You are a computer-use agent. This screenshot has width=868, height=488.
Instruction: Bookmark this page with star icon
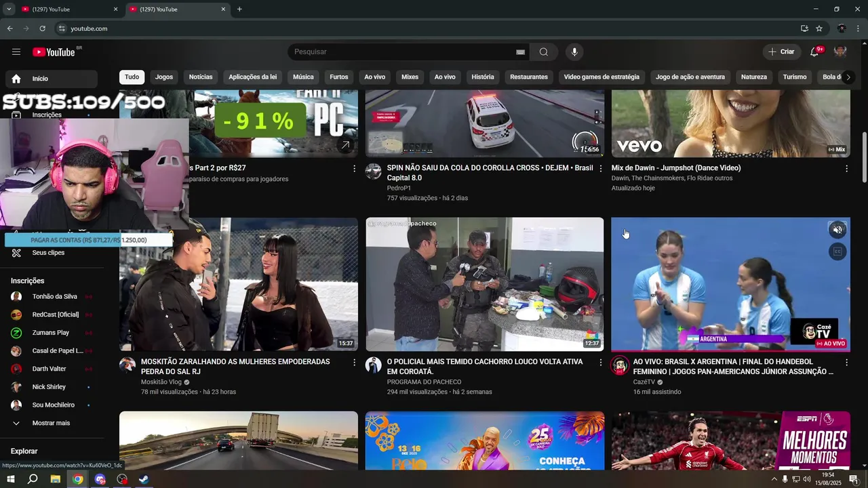[x=819, y=28]
